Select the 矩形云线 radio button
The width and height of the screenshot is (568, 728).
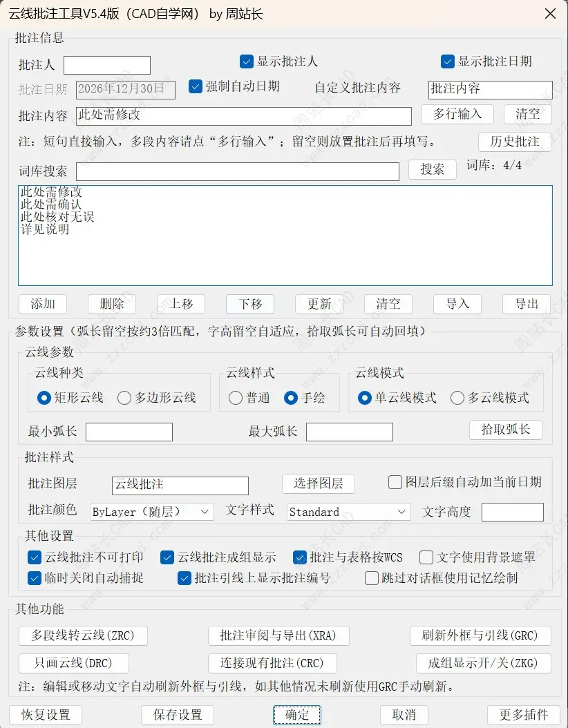[44, 398]
